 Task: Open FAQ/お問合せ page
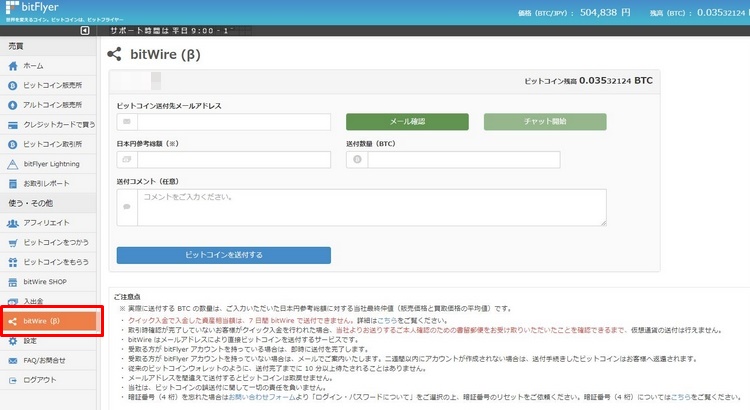pyautogui.click(x=48, y=361)
